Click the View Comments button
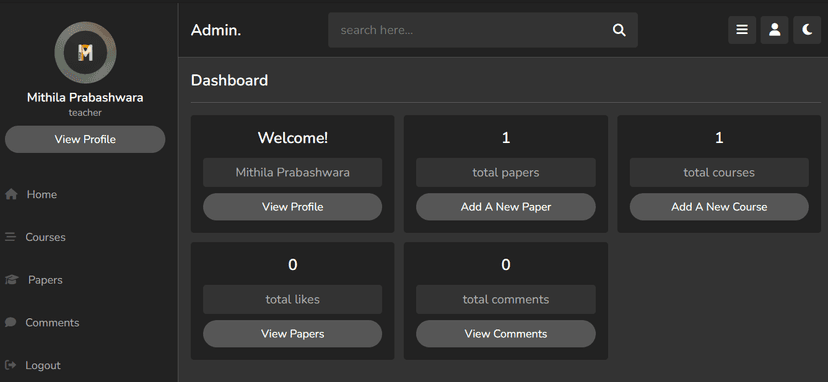828x382 pixels. [506, 334]
